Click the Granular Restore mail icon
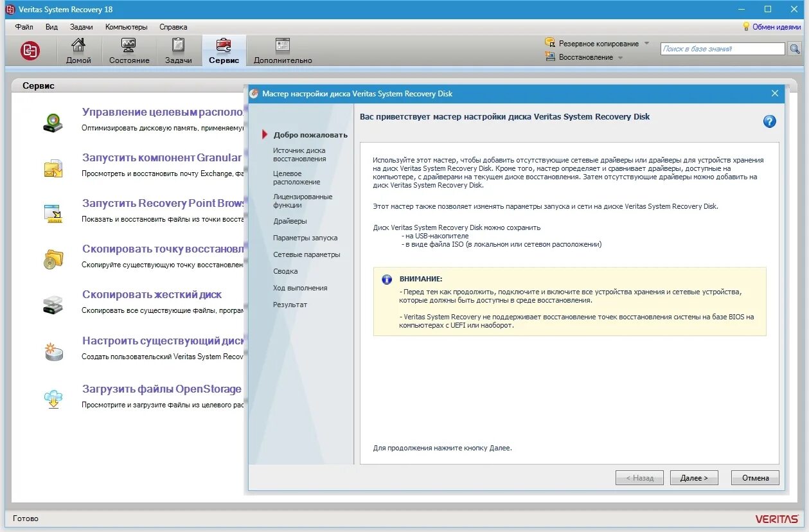809x532 pixels. pyautogui.click(x=53, y=168)
